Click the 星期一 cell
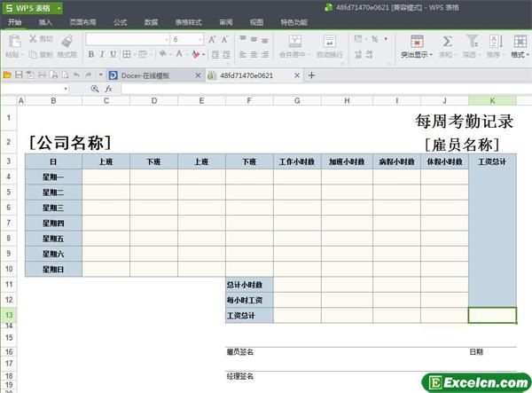532x393 pixels. click(53, 177)
